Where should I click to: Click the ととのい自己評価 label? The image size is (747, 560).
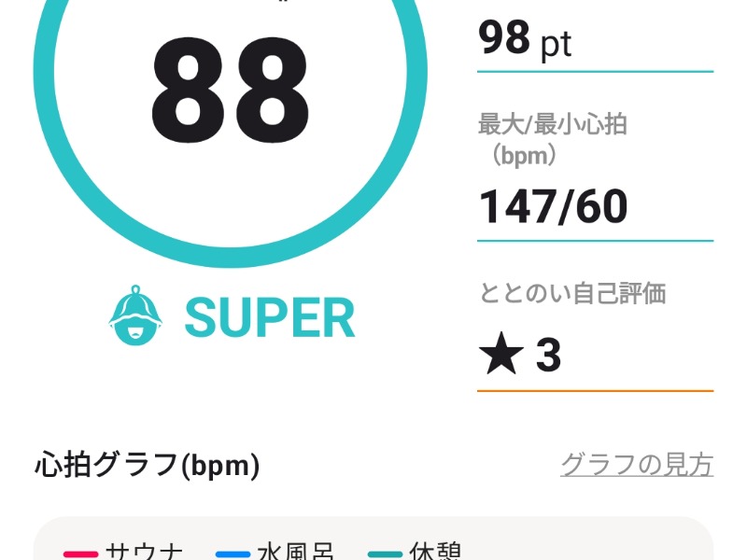coord(571,293)
